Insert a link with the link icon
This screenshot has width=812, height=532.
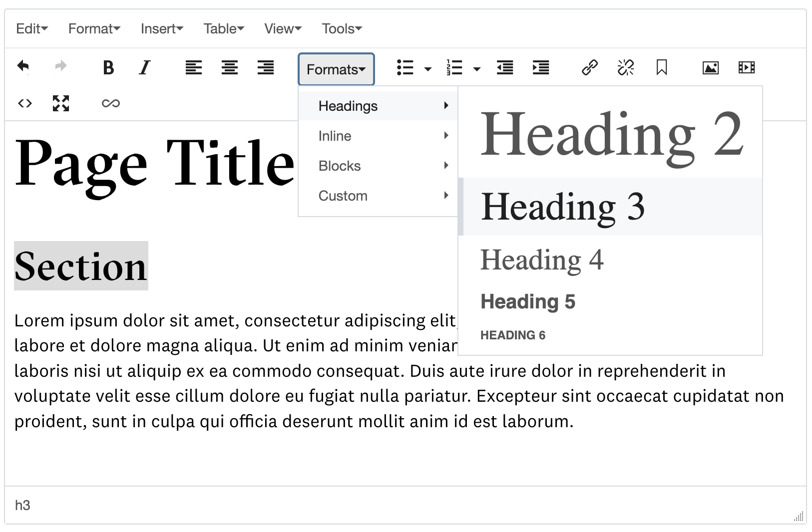click(590, 67)
